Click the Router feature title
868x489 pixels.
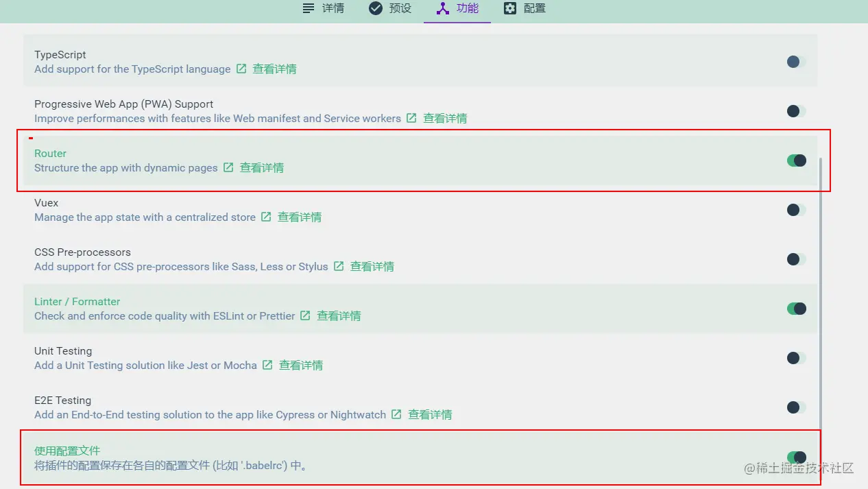click(50, 154)
